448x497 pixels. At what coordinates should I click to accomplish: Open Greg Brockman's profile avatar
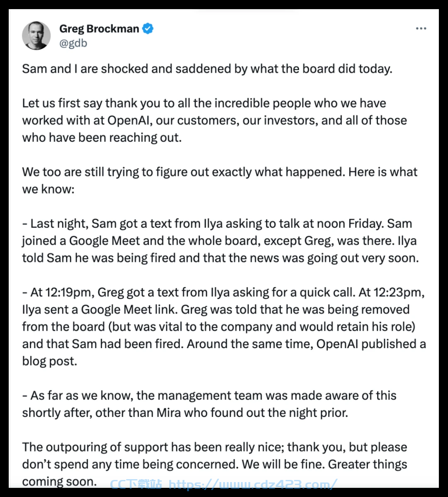click(x=36, y=36)
